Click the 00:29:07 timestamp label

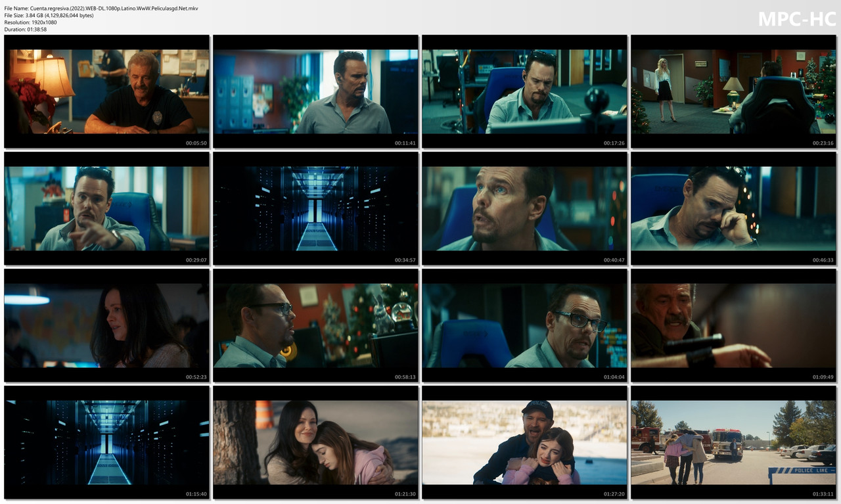pyautogui.click(x=196, y=260)
